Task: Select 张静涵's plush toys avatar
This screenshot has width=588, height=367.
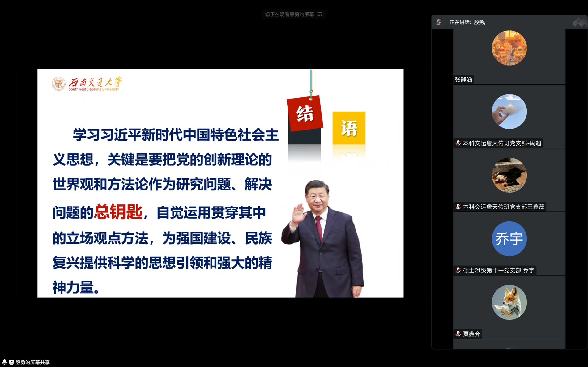Action: (x=509, y=48)
